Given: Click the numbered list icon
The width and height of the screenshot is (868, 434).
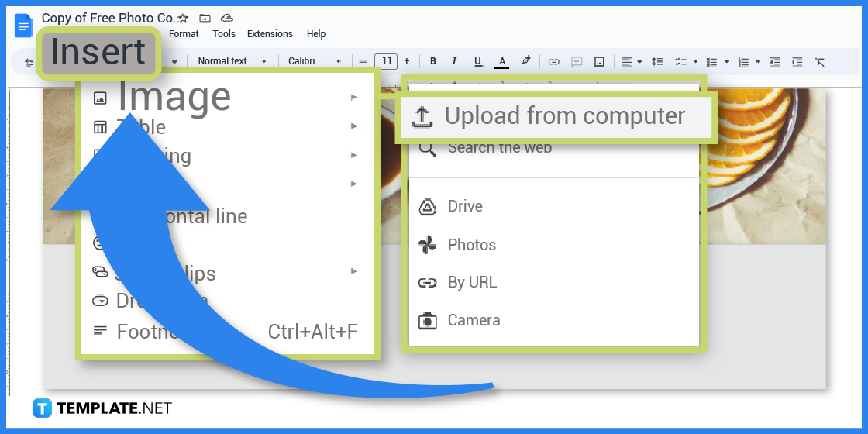Looking at the screenshot, I should 745,62.
